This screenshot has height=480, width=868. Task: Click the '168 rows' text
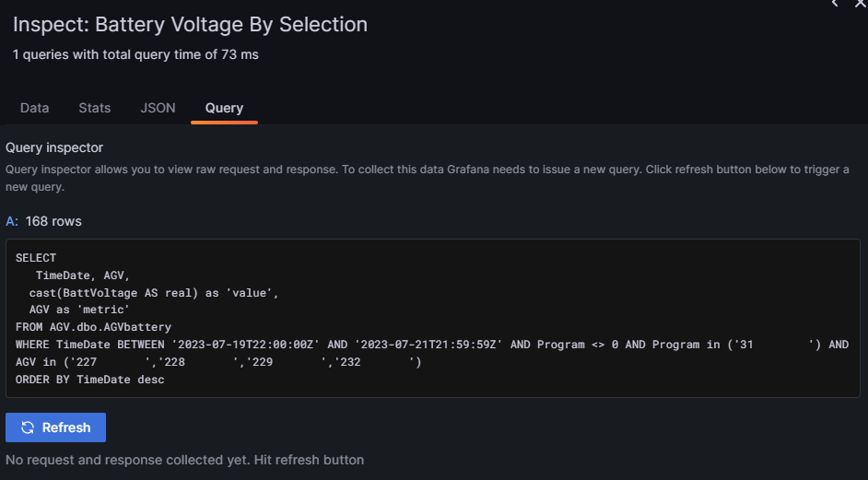click(53, 221)
